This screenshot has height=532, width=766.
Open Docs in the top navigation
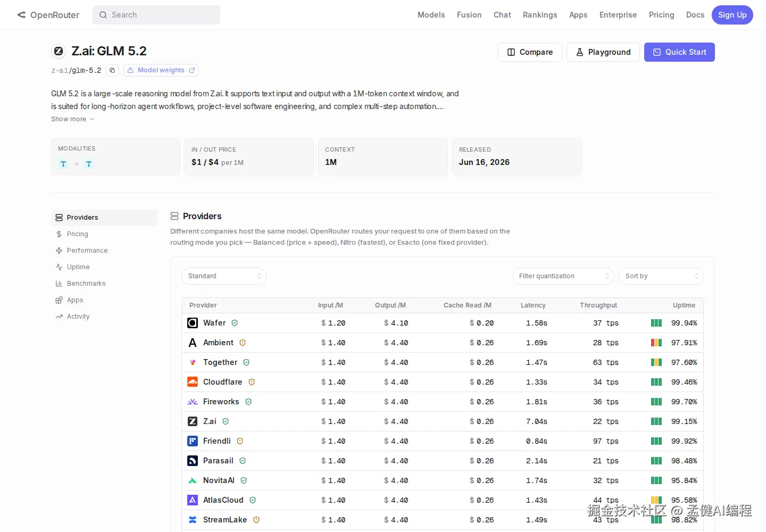tap(695, 15)
